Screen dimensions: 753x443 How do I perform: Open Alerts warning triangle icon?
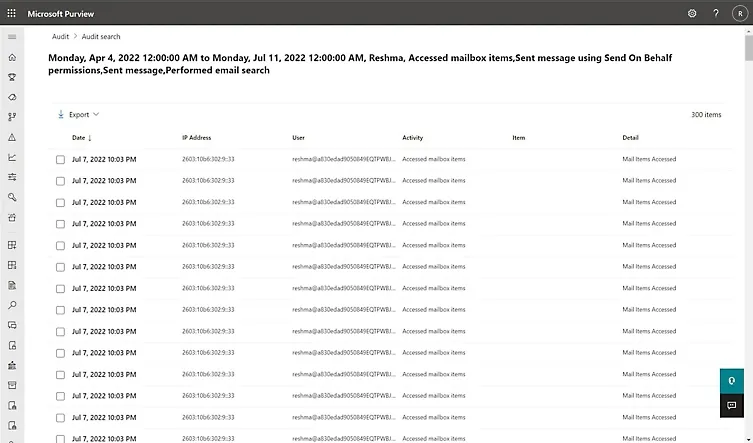(12, 137)
